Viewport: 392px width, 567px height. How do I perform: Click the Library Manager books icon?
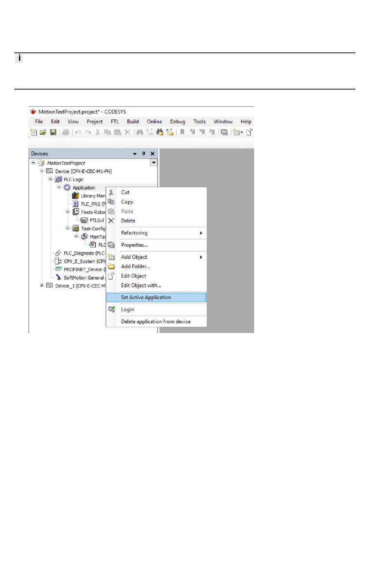coord(76,196)
